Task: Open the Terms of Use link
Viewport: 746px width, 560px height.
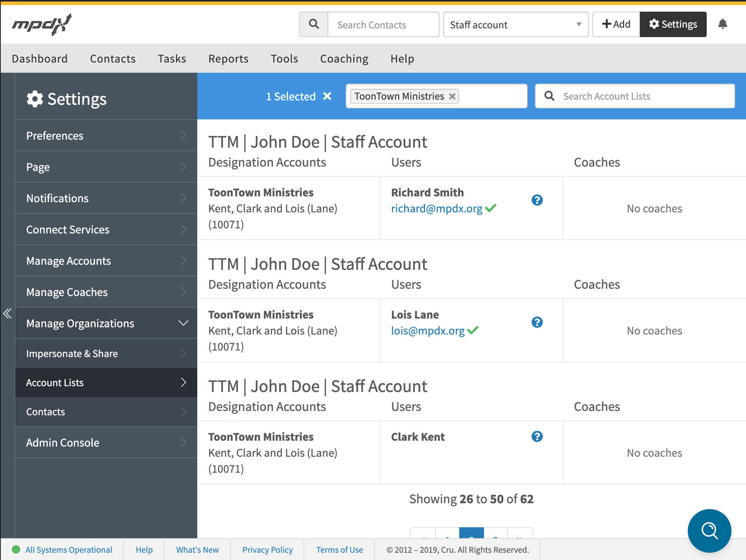Action: pos(340,549)
